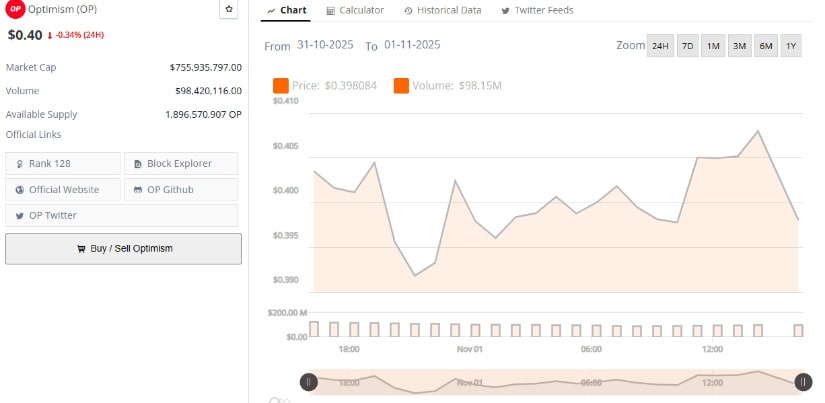The width and height of the screenshot is (825, 403).
Task: Grab the left range navigator handle
Action: [309, 382]
